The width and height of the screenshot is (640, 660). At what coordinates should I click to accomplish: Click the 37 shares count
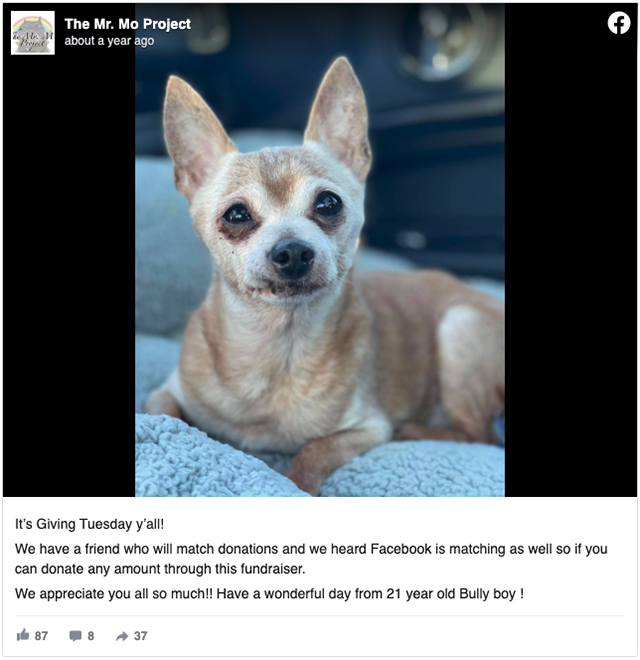point(141,636)
